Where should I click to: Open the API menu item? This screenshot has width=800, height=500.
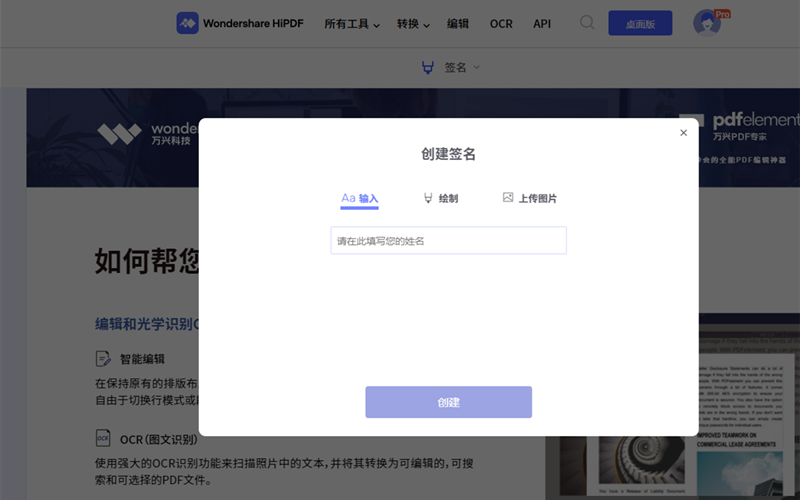542,24
